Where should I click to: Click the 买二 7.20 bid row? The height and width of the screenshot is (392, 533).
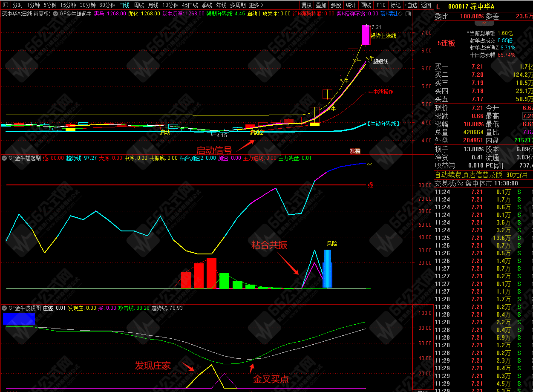(484, 75)
